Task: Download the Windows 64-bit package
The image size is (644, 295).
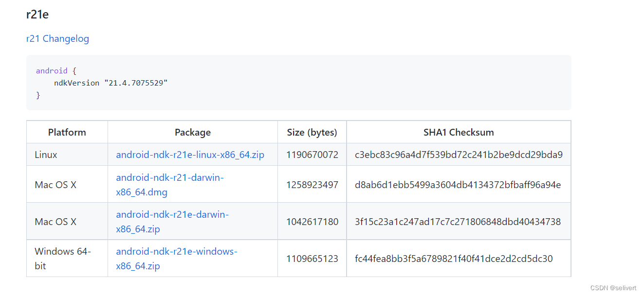Action: [177, 258]
